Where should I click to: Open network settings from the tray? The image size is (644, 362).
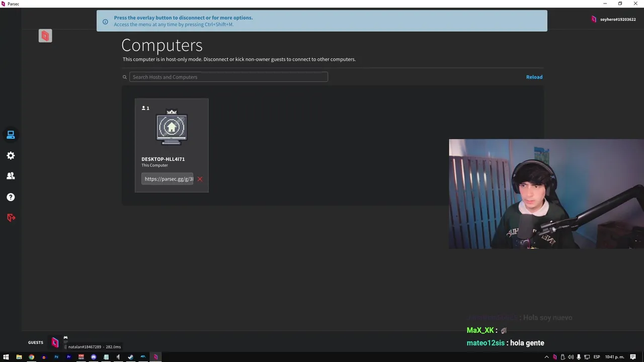click(x=587, y=357)
